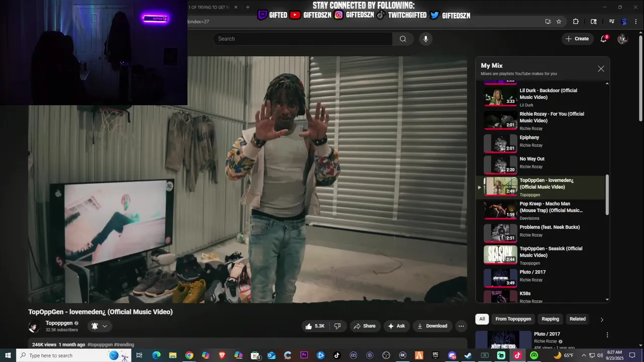Open Chrome media controls icon
The width and height of the screenshot is (644, 362).
point(612,22)
